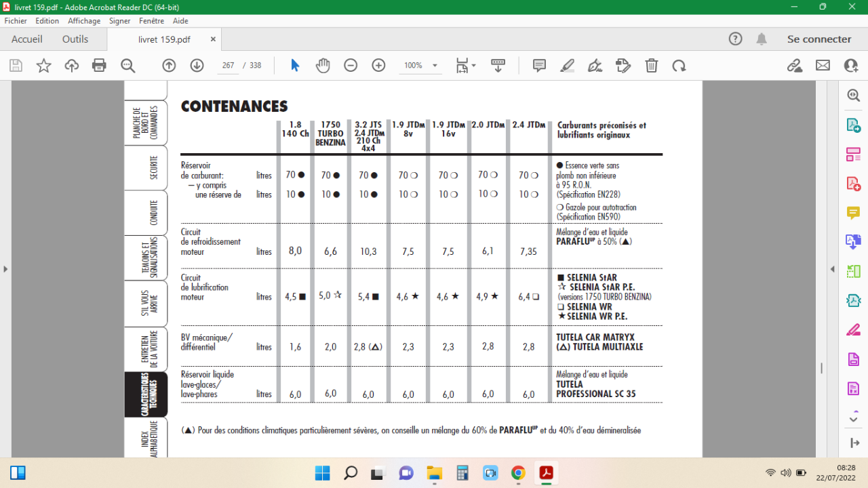Select the Hand pan tool

coord(323,66)
